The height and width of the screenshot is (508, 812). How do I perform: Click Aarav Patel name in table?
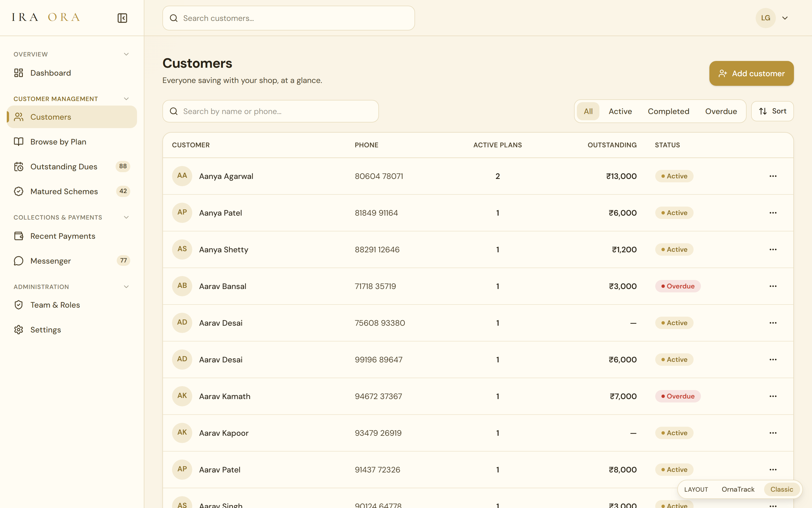point(219,470)
